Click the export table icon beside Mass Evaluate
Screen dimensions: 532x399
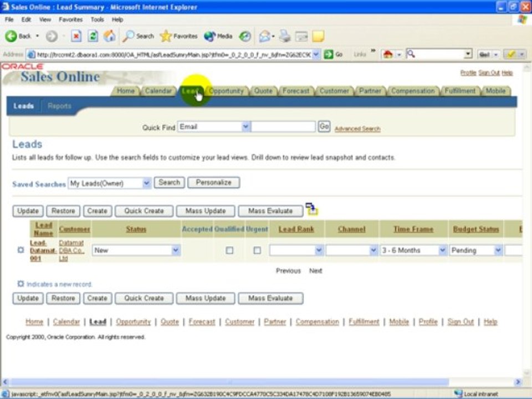click(311, 209)
